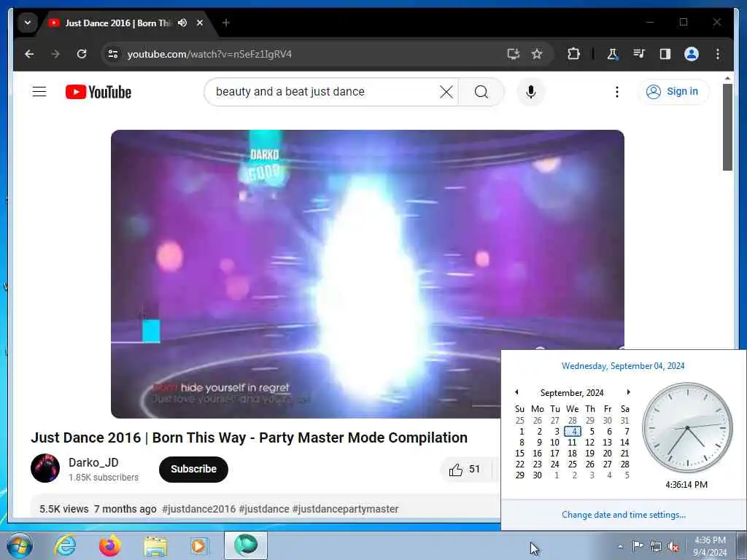The height and width of the screenshot is (560, 747).
Task: Go to previous month in calendar
Action: pos(517,392)
